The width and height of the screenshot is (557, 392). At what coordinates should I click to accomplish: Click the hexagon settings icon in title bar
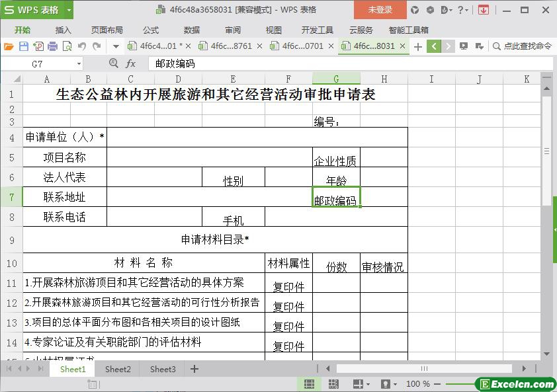click(430, 10)
